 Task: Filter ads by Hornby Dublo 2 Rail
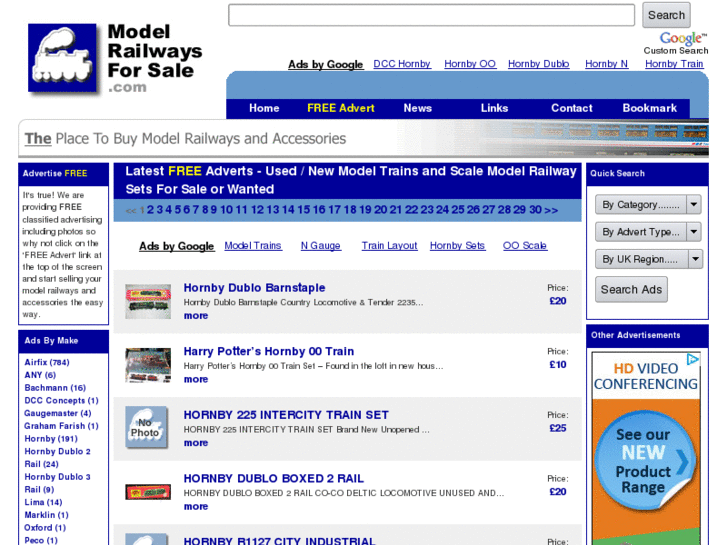57,458
